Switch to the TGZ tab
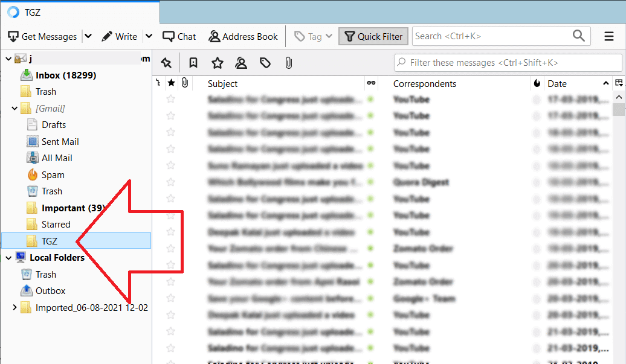 (80, 12)
